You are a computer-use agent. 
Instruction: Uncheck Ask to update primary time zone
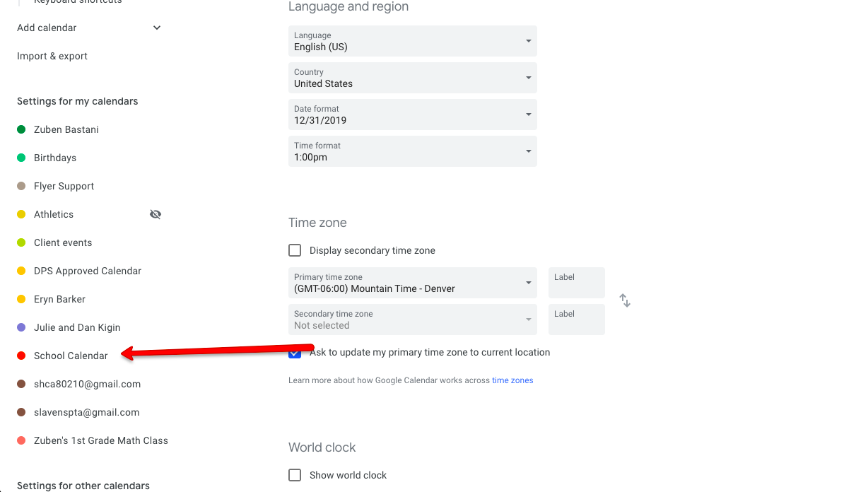point(295,353)
